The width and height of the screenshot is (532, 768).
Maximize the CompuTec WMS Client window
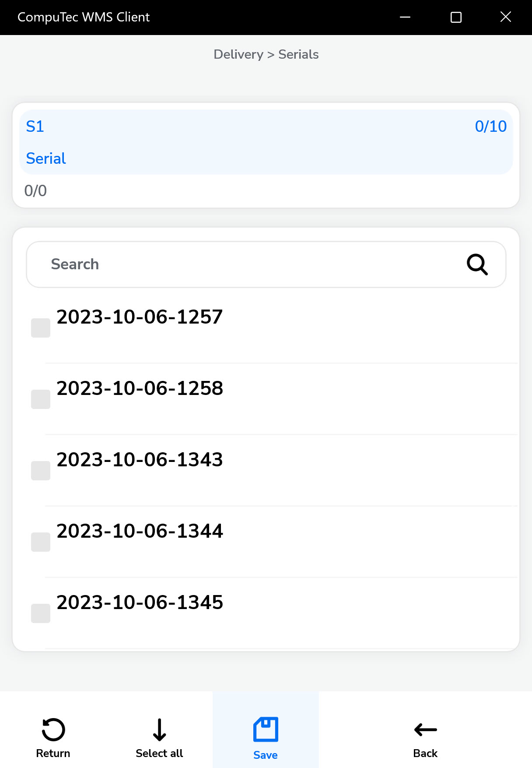click(456, 17)
